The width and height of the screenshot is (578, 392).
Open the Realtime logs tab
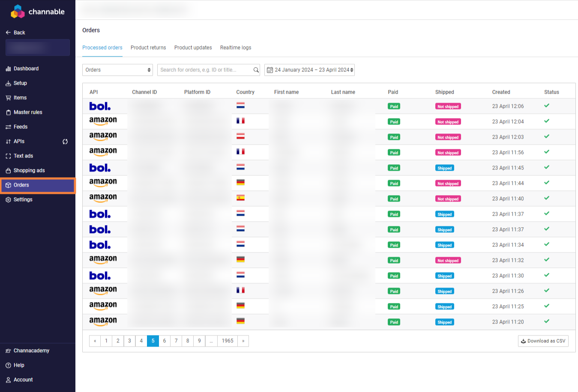pyautogui.click(x=236, y=48)
